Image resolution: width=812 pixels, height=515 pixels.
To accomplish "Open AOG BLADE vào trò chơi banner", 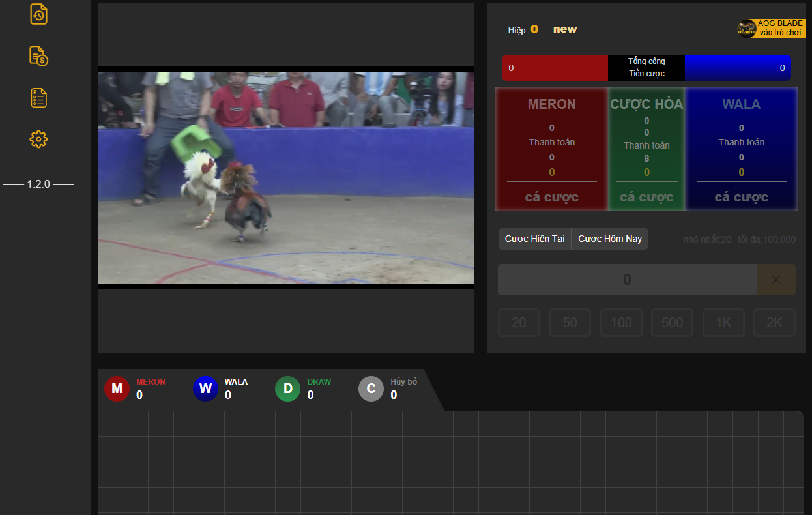I will (x=771, y=28).
